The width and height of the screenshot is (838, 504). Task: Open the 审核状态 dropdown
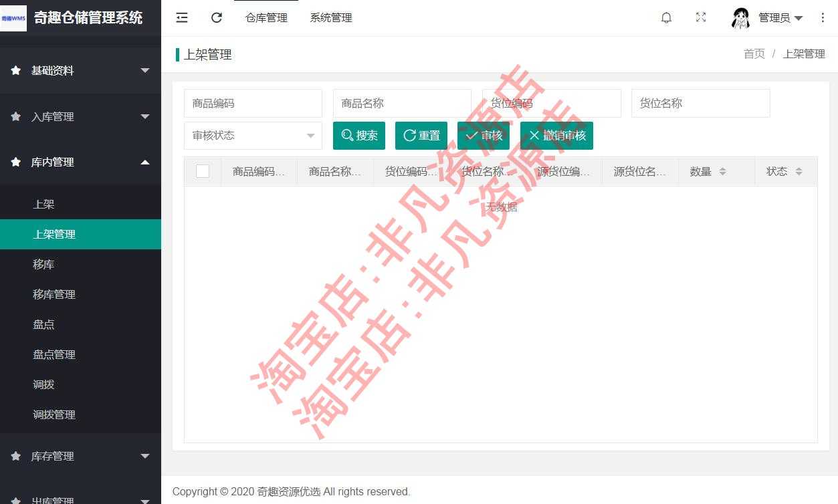253,136
